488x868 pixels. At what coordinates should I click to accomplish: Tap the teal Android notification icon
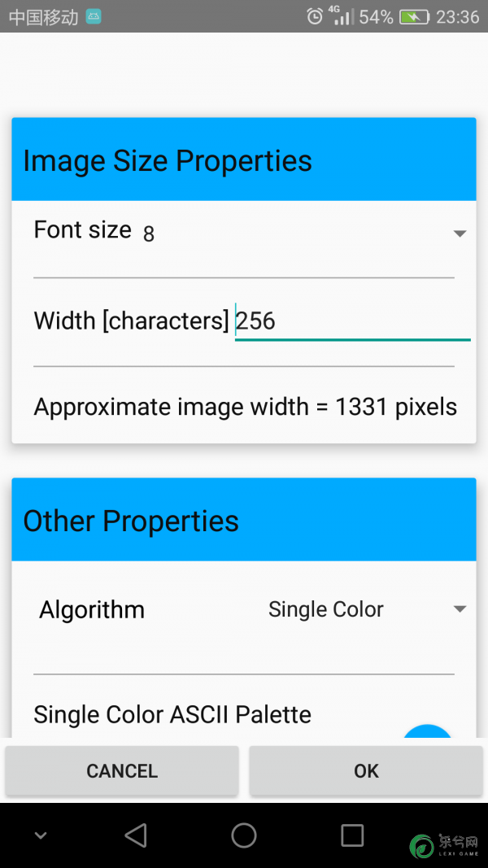pyautogui.click(x=94, y=16)
